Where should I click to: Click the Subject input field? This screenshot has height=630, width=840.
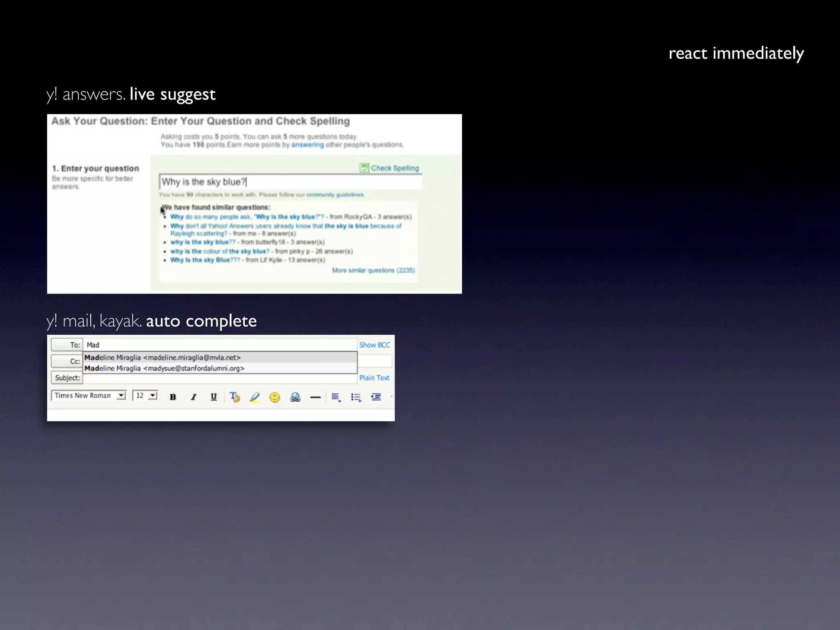tap(220, 379)
